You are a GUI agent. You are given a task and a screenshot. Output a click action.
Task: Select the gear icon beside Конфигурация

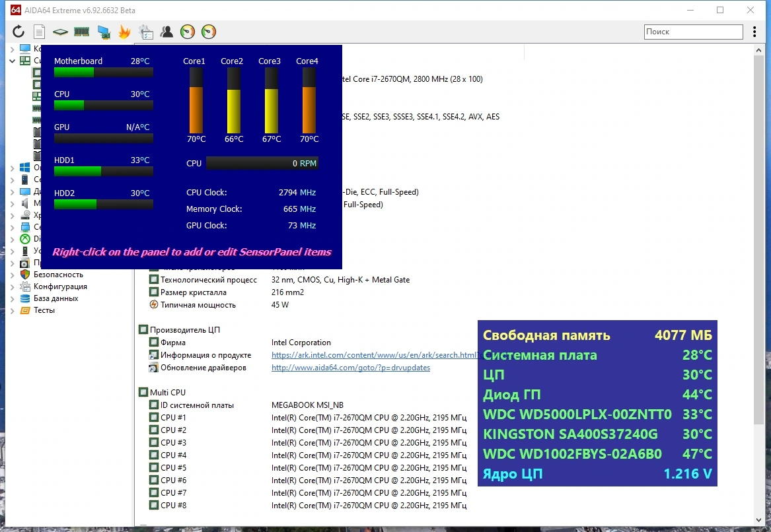click(x=25, y=286)
